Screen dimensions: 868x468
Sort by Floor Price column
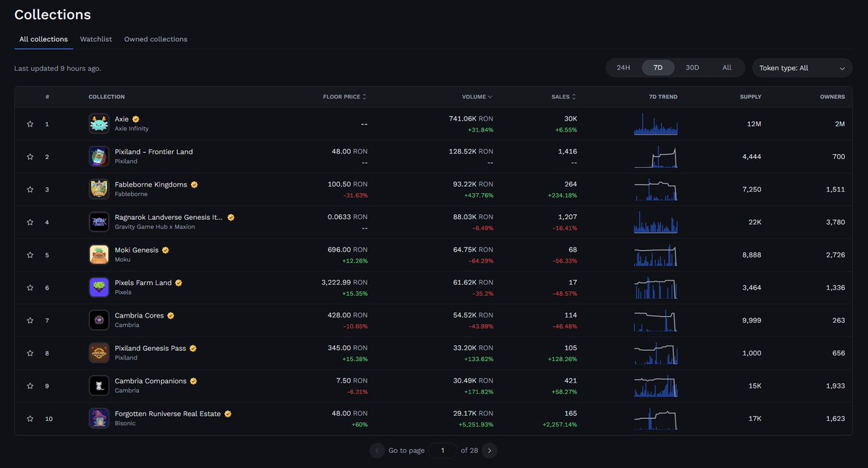click(x=345, y=97)
